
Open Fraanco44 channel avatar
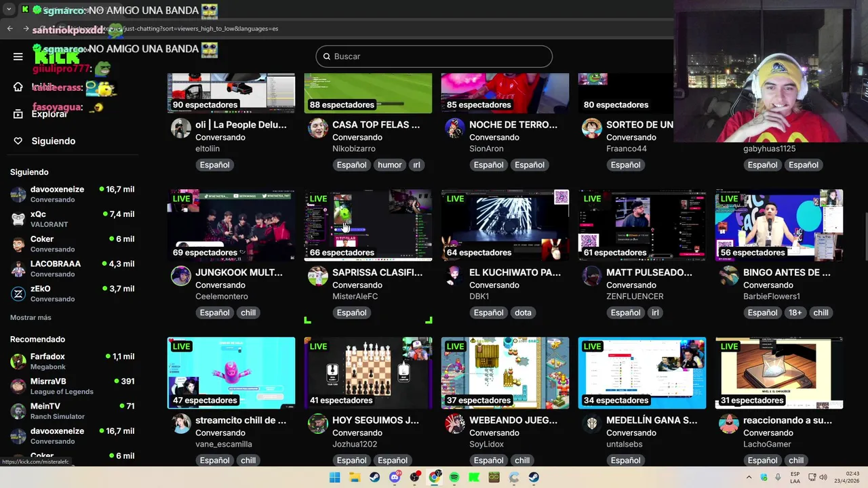(592, 128)
